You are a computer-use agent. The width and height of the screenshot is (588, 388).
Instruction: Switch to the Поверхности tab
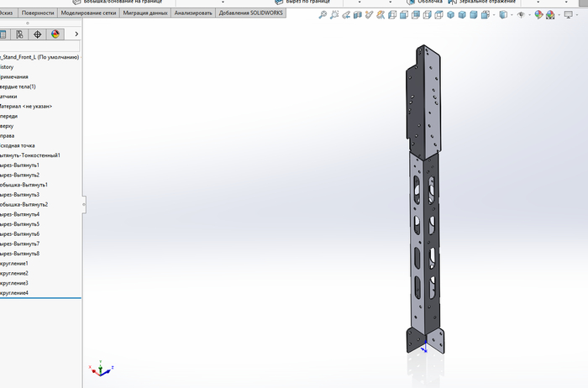pyautogui.click(x=38, y=13)
